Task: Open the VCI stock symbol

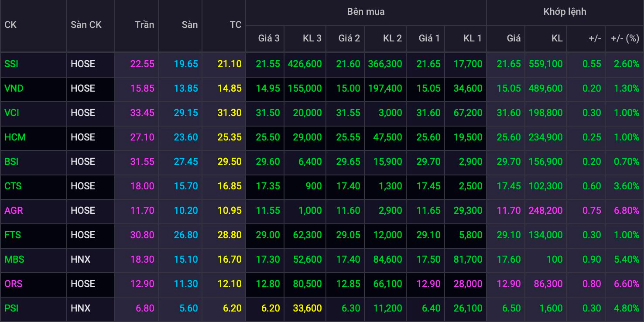Action: click(12, 113)
